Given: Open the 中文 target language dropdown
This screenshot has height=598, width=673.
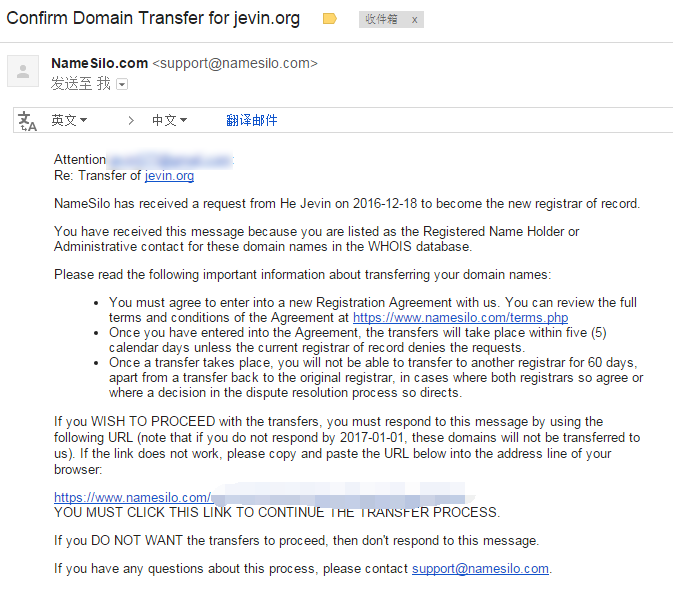Looking at the screenshot, I should (170, 120).
